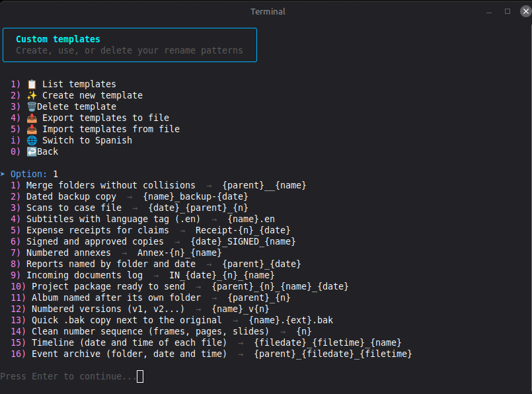Click 'Expense receipts for claims' template row
532x394 pixels.
point(150,230)
